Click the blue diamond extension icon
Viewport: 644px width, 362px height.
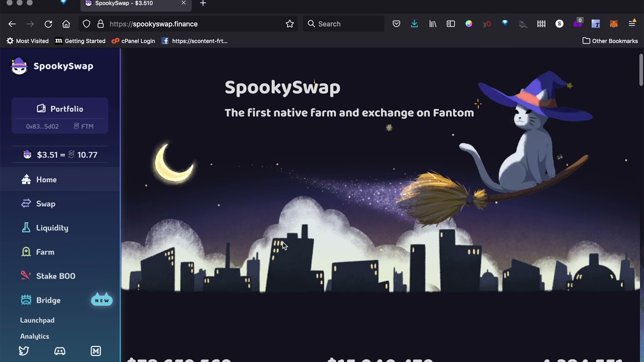505,23
